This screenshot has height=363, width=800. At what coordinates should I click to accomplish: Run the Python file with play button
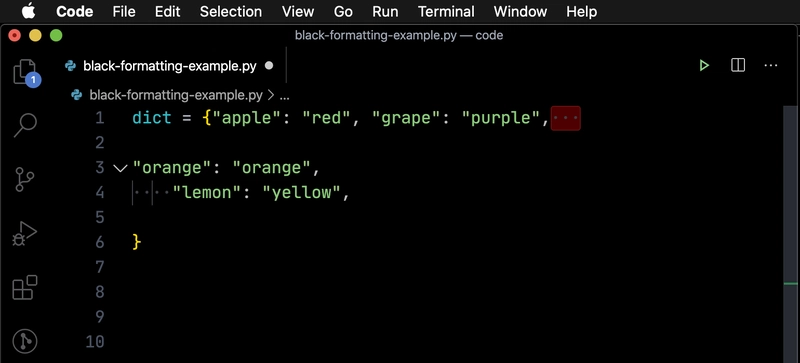704,65
